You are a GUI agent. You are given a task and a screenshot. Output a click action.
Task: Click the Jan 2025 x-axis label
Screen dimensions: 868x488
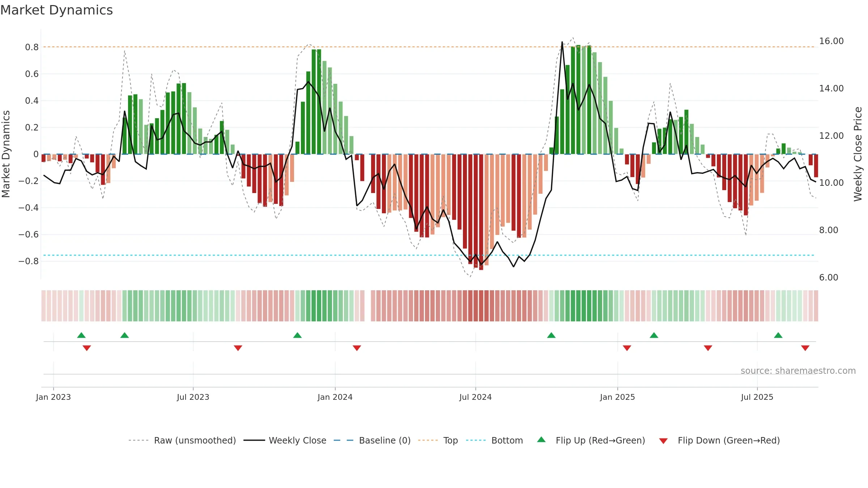point(617,397)
